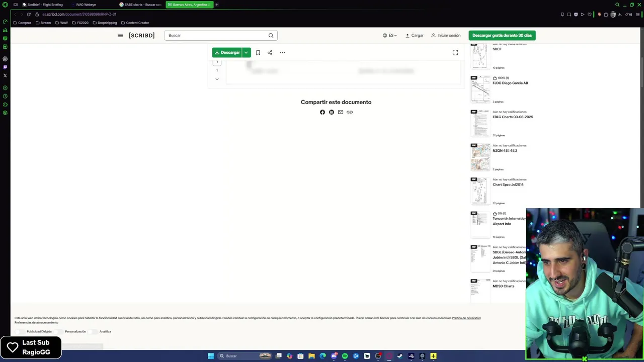644x362 pixels.
Task: Click the taskbar Buscar search box
Action: coord(245,356)
